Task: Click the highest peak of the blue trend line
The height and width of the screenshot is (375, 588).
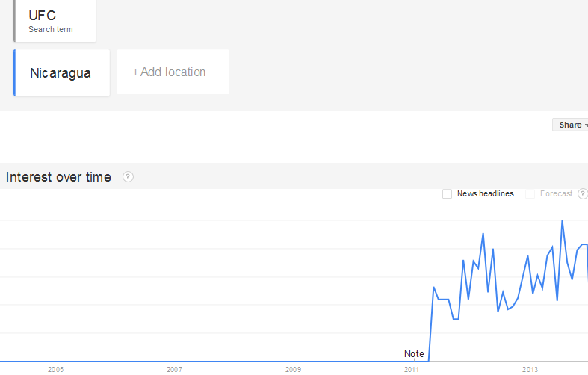Action: 562,221
